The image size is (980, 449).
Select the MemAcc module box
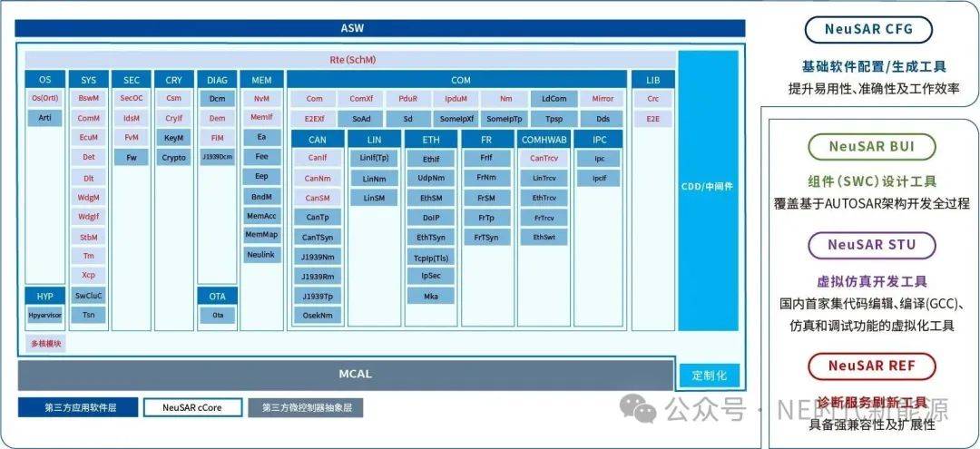click(262, 216)
